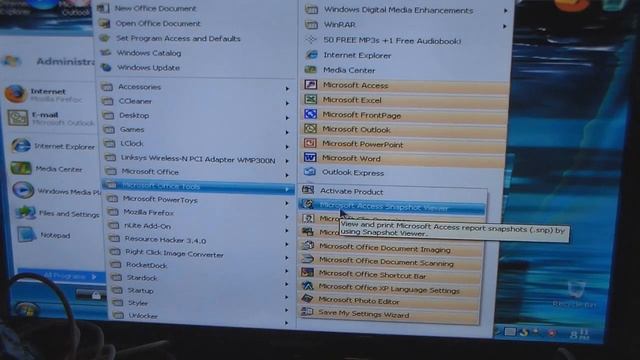Image resolution: width=640 pixels, height=360 pixels.
Task: Click Media Center icon in left pane
Action: coord(21,168)
